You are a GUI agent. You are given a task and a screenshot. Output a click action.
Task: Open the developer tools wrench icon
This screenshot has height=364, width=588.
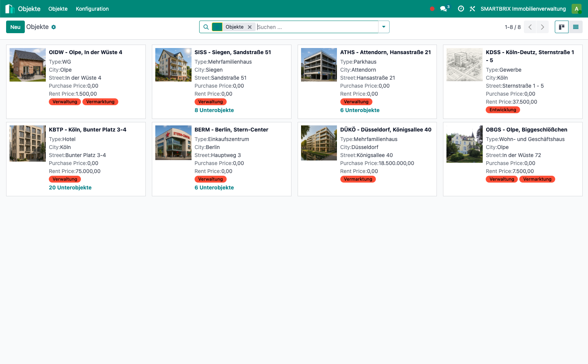(x=472, y=9)
